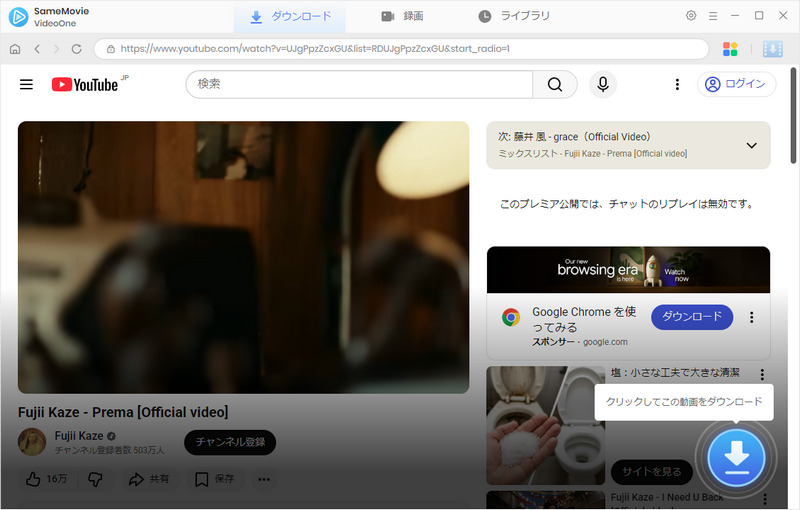Viewport: 800px width, 510px height.
Task: Open the ダウンロード tab
Action: 290,17
